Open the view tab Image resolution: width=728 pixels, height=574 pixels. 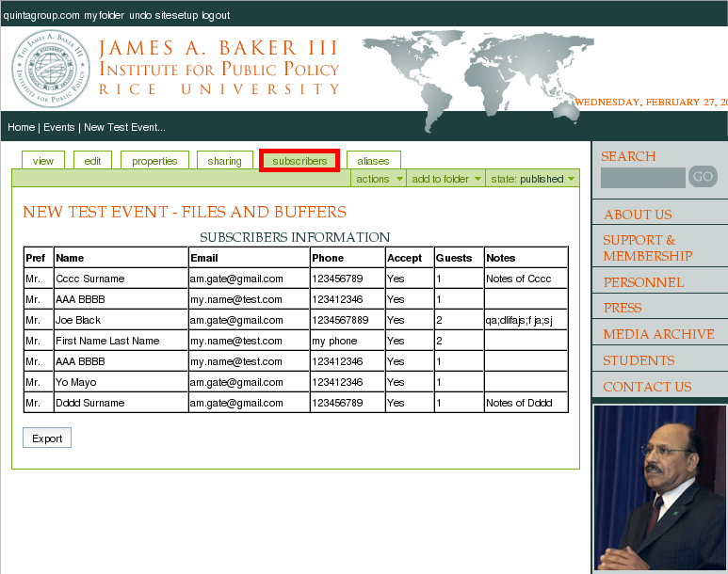coord(43,161)
